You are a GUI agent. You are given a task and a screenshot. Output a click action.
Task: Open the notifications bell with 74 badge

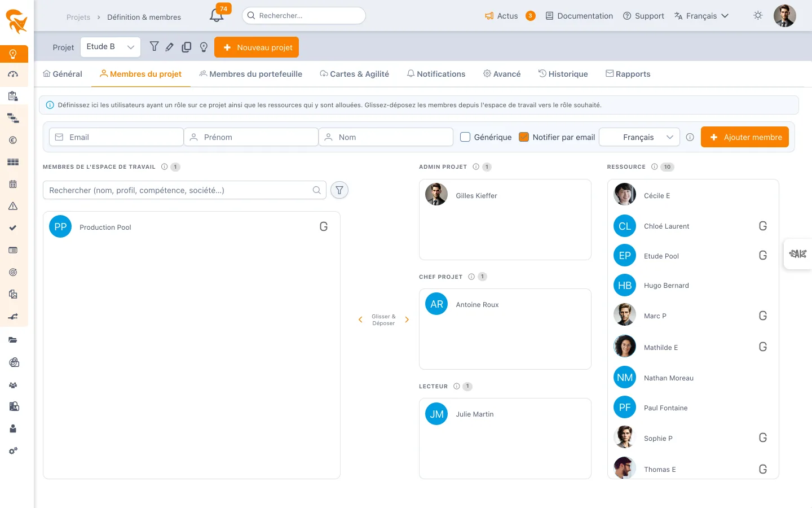(x=217, y=16)
